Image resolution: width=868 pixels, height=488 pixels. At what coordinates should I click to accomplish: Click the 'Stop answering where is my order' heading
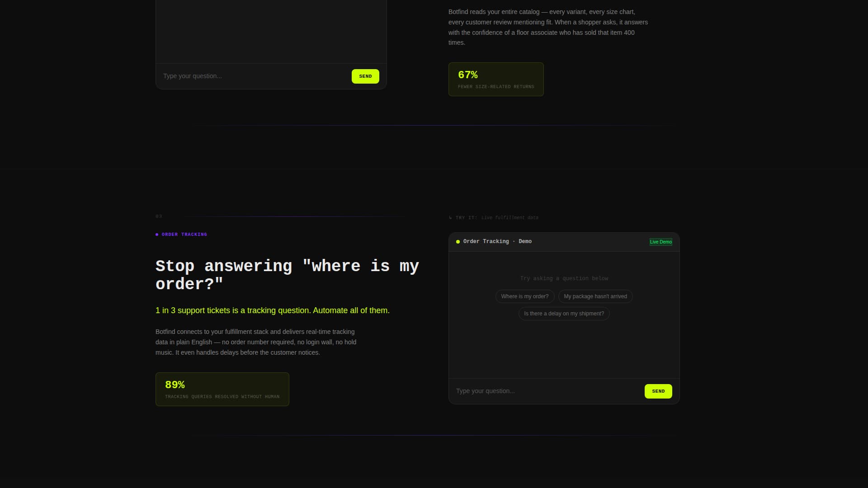click(287, 275)
